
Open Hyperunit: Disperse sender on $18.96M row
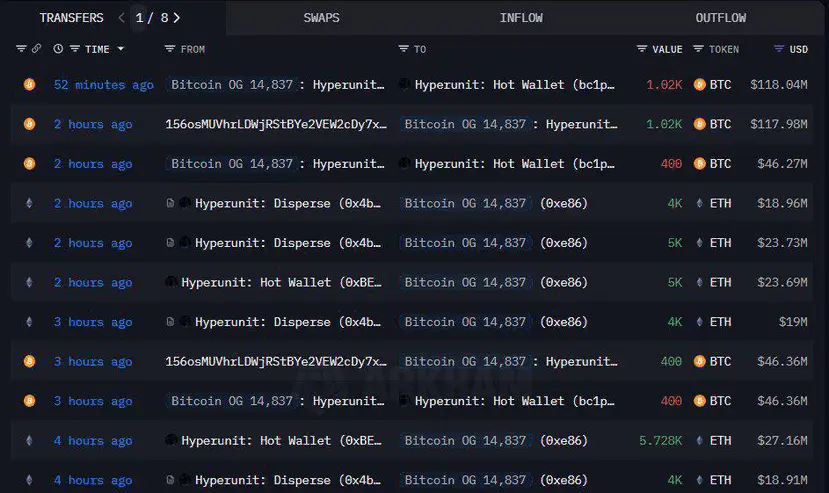coord(288,204)
